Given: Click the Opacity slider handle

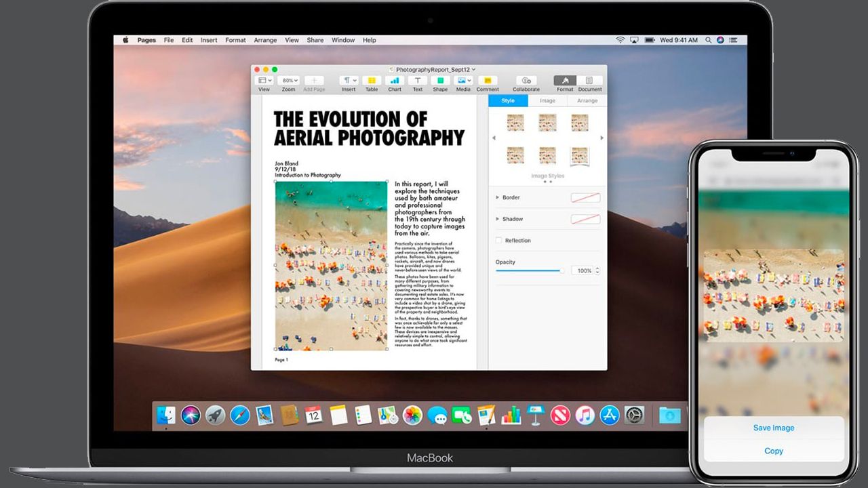Looking at the screenshot, I should pyautogui.click(x=561, y=270).
